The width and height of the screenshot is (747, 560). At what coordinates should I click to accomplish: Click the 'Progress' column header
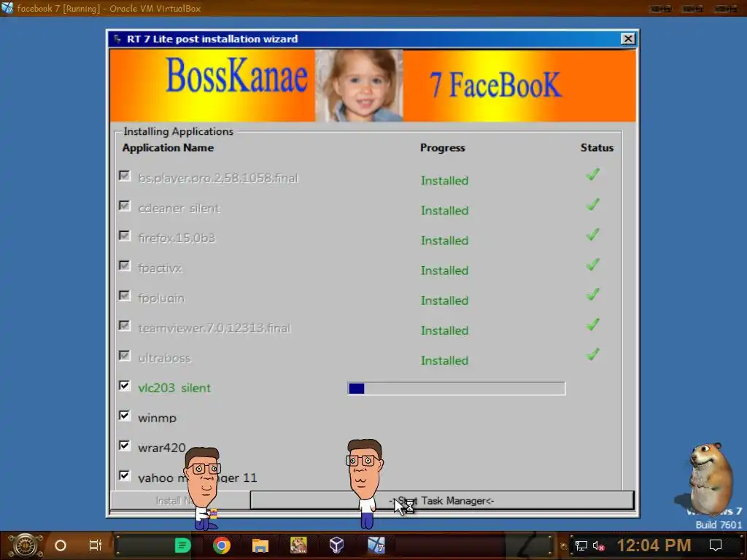click(443, 147)
